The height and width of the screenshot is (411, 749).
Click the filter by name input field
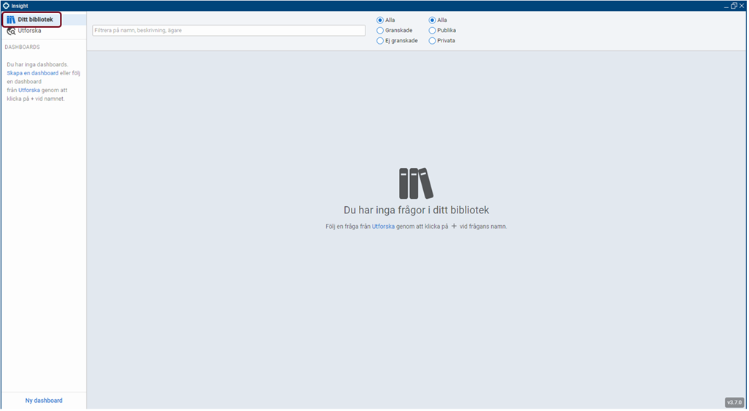point(229,31)
